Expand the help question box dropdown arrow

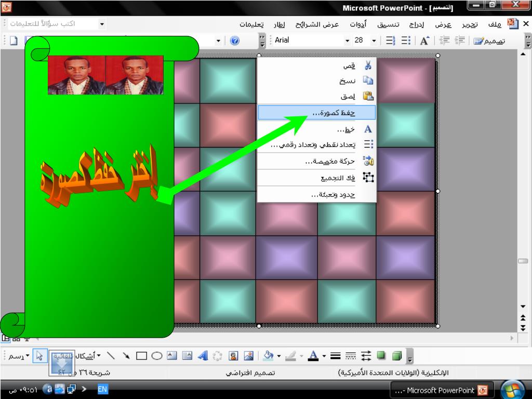coord(102,24)
